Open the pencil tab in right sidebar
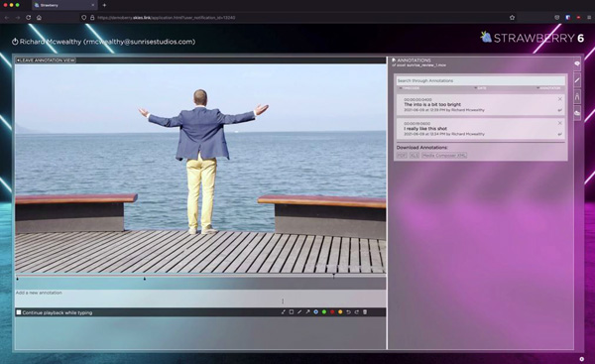Screen dimensions: 595x364 (x=577, y=80)
